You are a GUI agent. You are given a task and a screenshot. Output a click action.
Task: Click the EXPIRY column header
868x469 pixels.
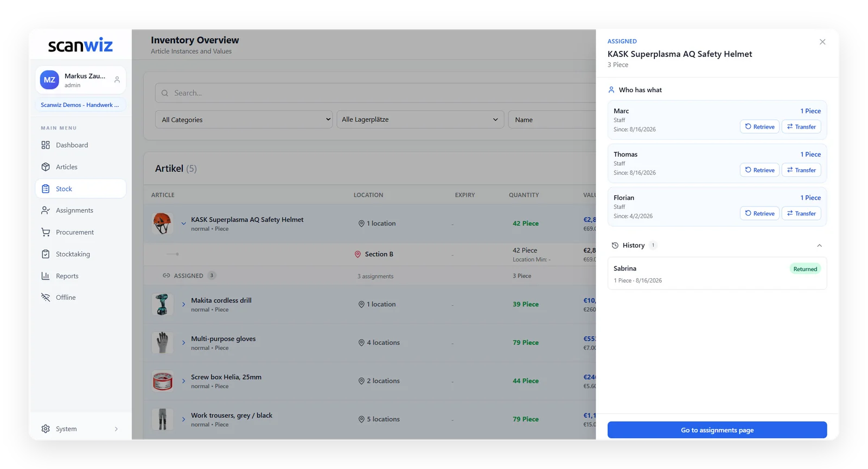click(465, 195)
